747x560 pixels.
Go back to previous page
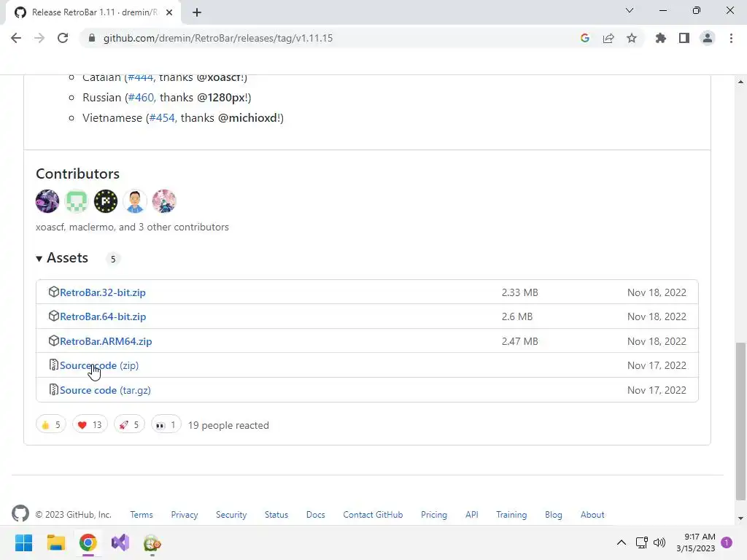pos(16,38)
